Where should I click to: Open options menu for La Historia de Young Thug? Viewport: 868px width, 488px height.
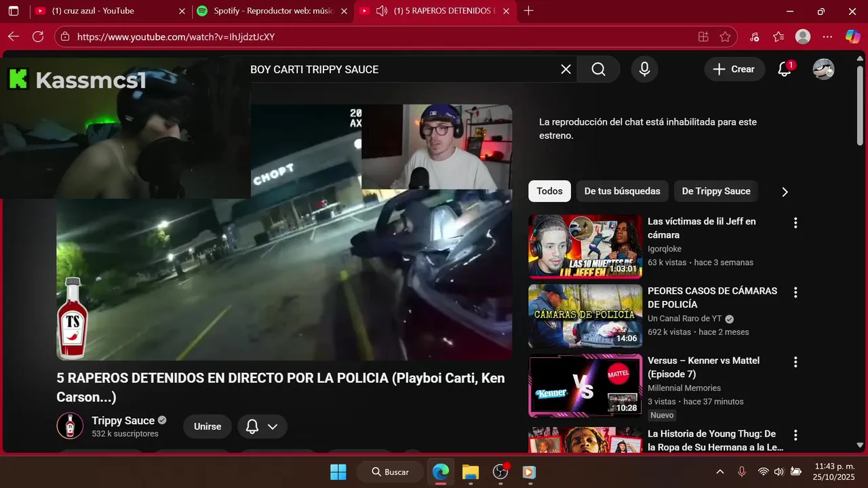click(x=795, y=435)
